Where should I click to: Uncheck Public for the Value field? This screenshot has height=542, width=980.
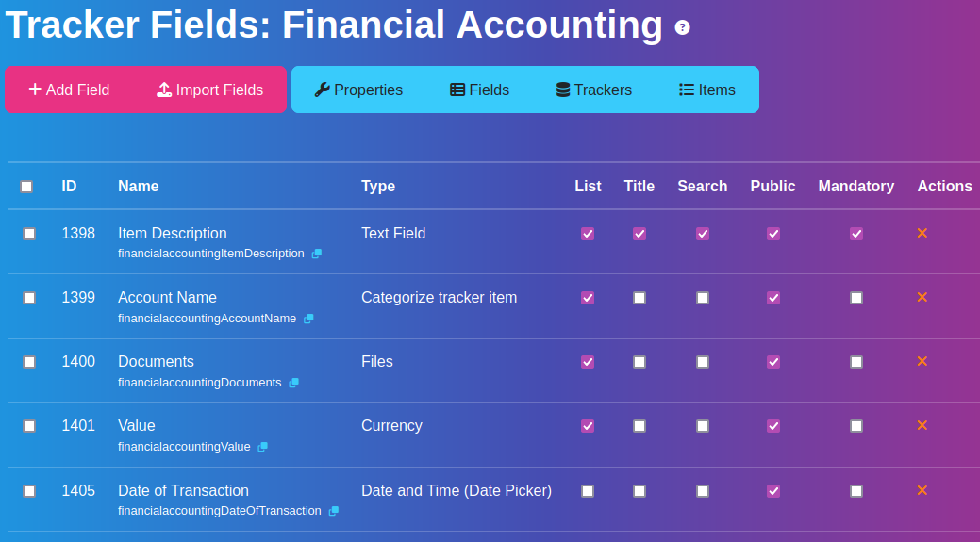(773, 426)
